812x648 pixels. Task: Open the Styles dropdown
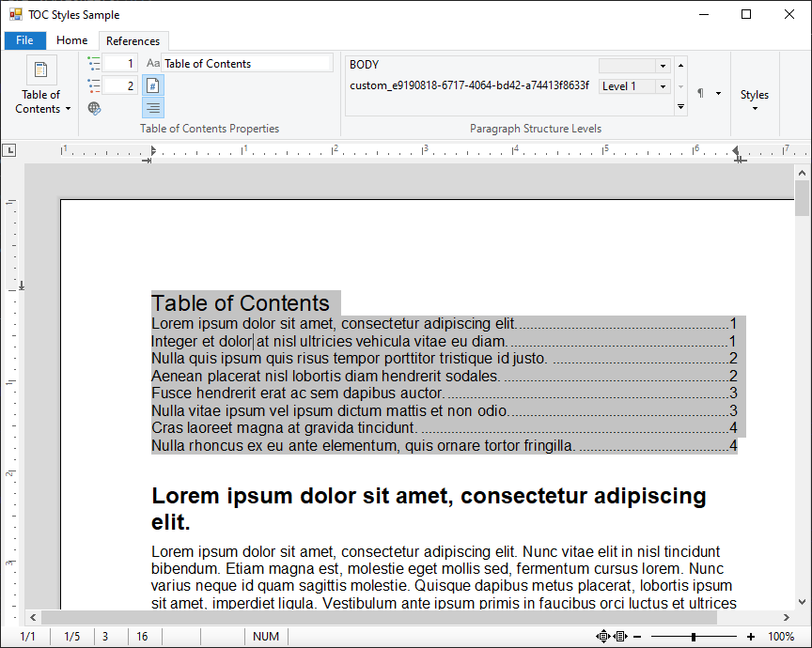click(755, 100)
